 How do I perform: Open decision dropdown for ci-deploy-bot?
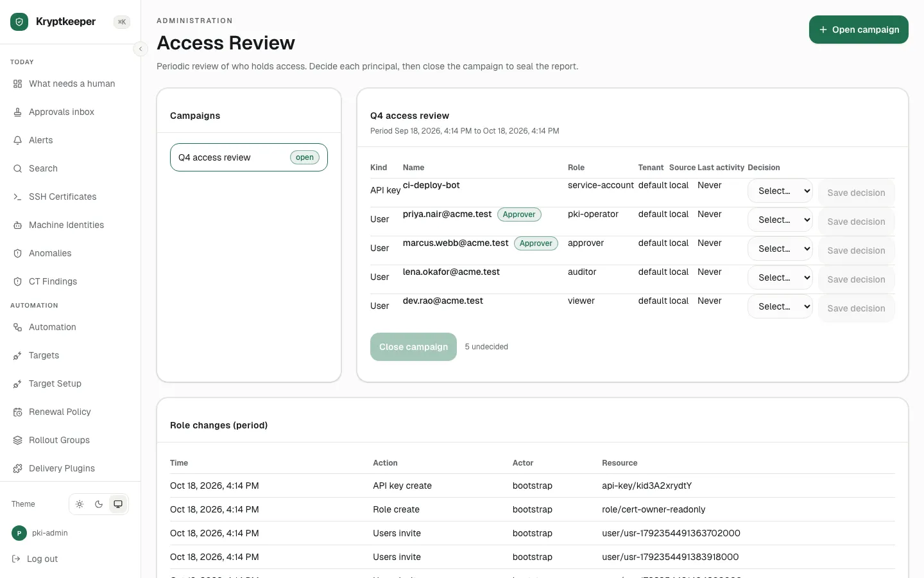(780, 191)
